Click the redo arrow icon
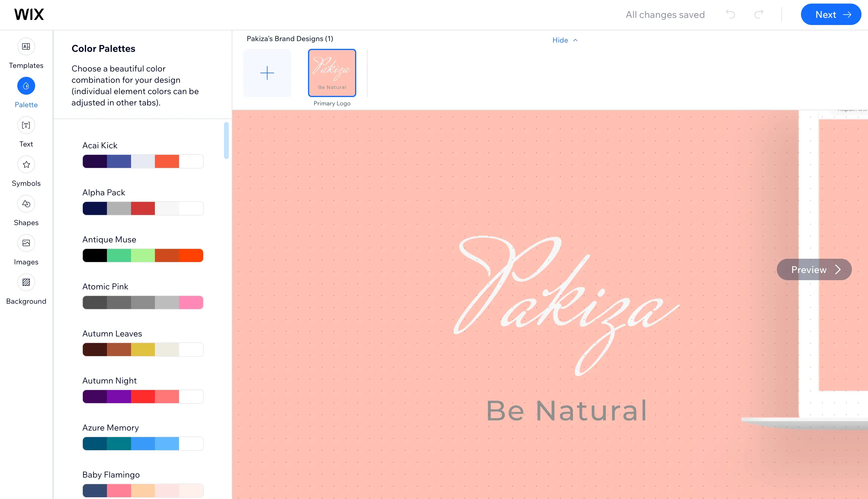The image size is (868, 499). (x=759, y=14)
